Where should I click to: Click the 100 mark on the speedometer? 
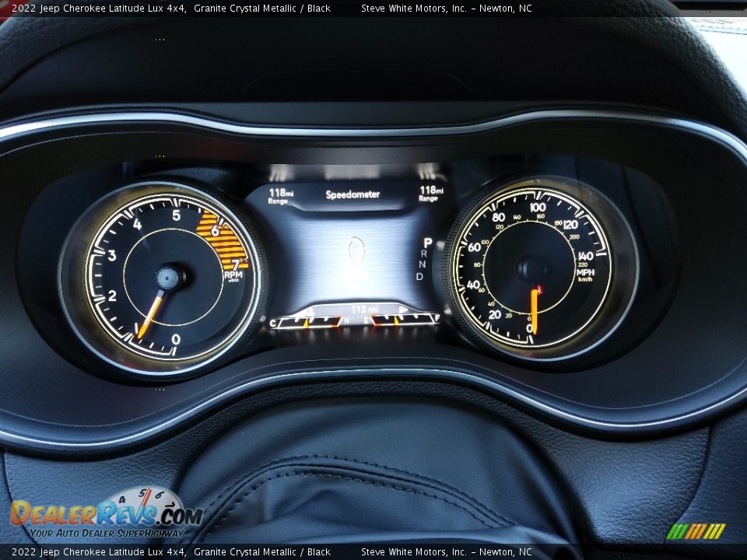(538, 207)
